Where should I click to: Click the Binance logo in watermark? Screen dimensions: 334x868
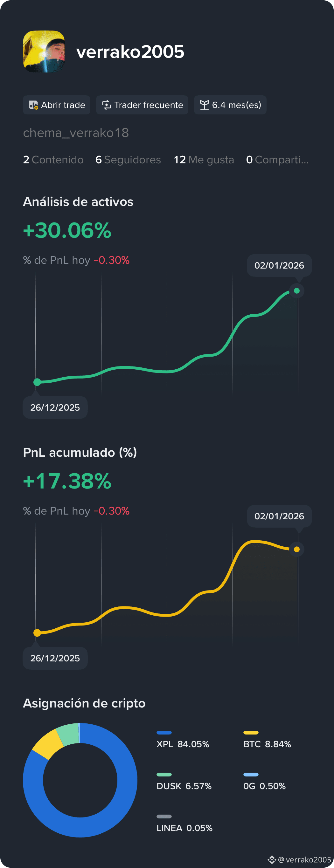272,859
